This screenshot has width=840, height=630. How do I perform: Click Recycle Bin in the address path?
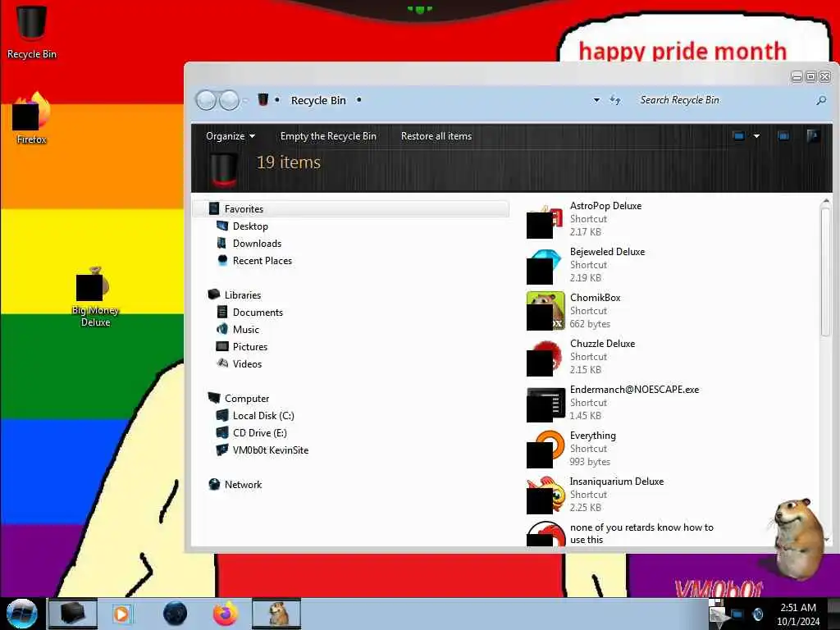tap(318, 100)
